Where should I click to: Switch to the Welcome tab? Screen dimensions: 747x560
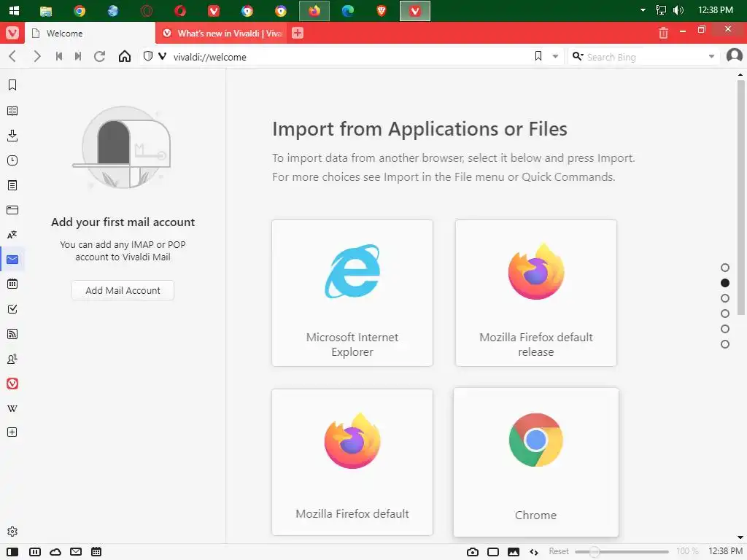90,33
